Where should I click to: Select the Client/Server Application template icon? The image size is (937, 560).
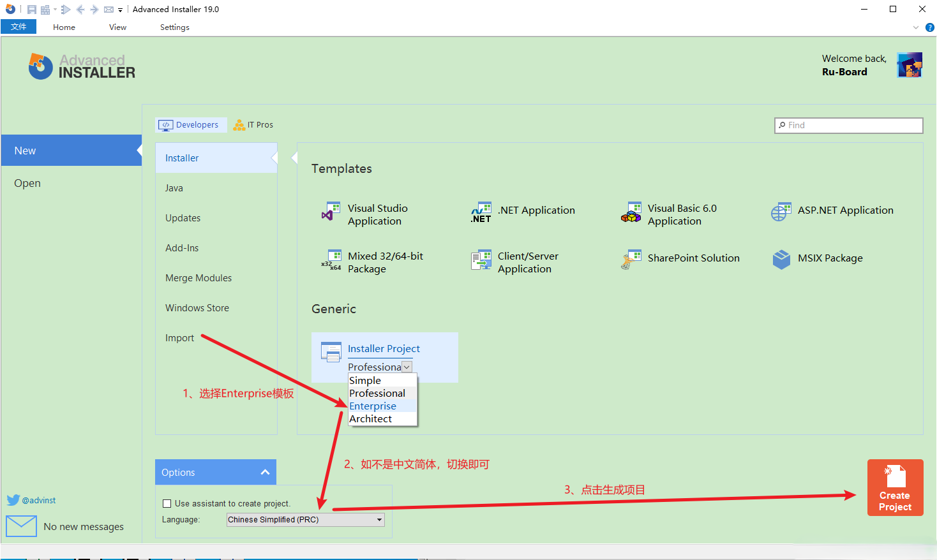pos(481,260)
